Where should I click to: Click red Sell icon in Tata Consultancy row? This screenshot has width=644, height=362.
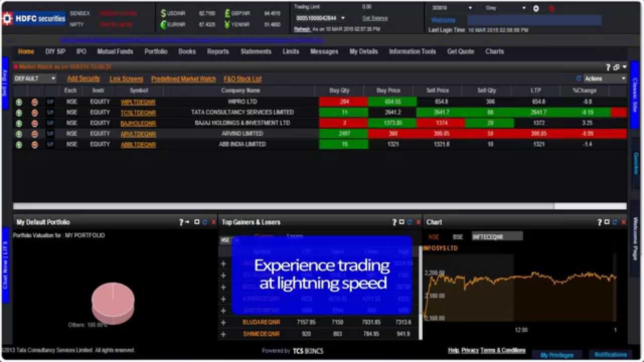pyautogui.click(x=35, y=113)
